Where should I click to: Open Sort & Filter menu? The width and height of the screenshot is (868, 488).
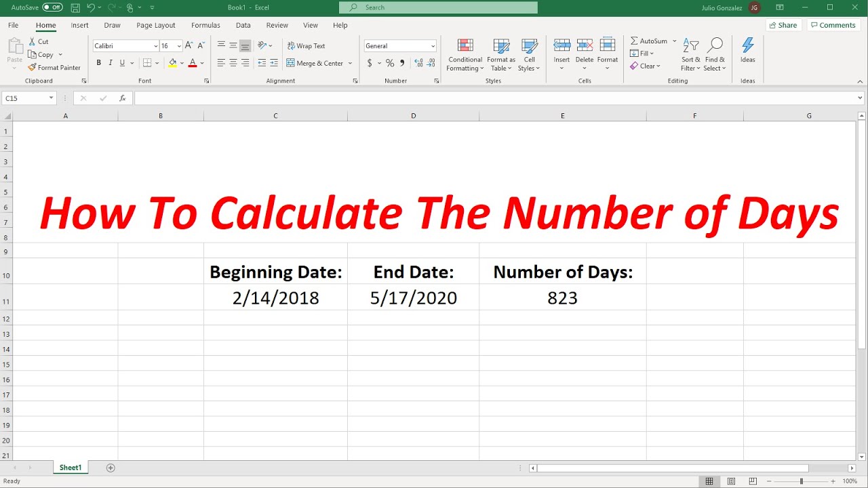[691, 54]
